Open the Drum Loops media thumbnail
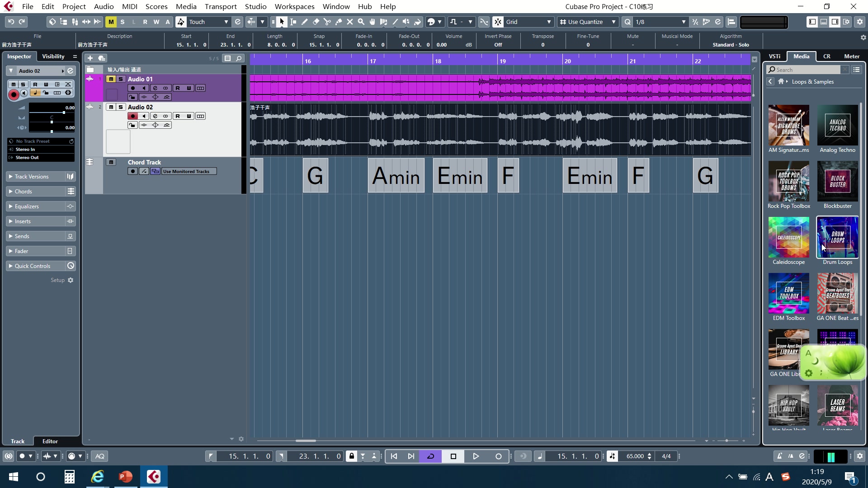The image size is (868, 488). pos(837,237)
